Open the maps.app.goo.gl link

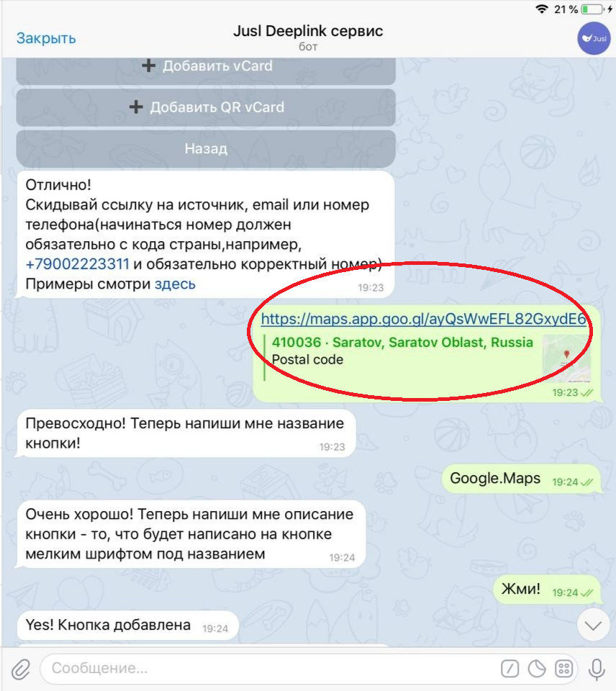423,319
